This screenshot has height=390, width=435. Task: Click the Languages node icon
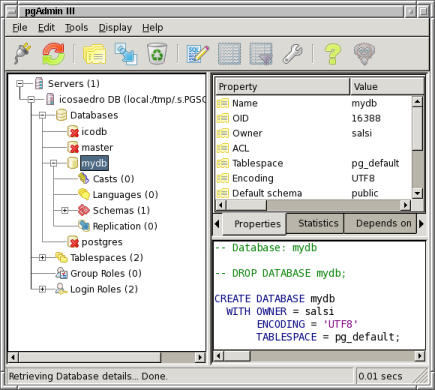click(x=84, y=194)
